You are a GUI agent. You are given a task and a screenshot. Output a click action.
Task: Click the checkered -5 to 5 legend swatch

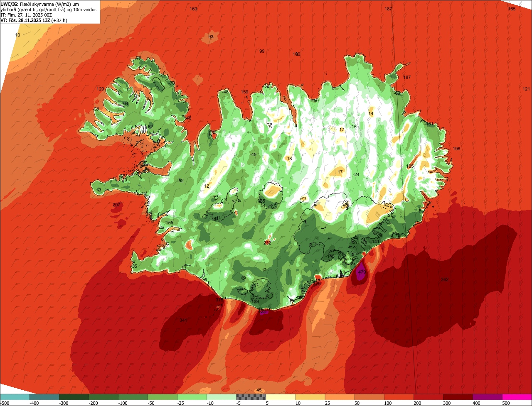pos(251,397)
